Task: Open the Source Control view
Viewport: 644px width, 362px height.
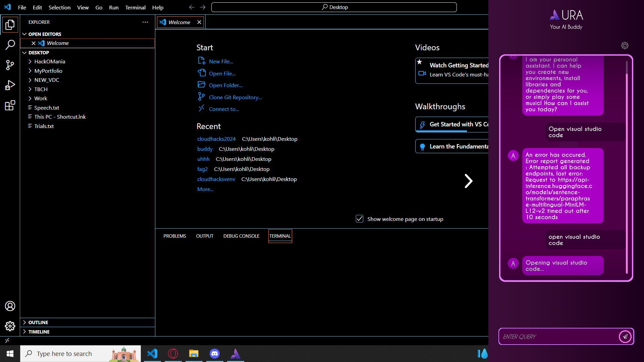Action: (10, 65)
